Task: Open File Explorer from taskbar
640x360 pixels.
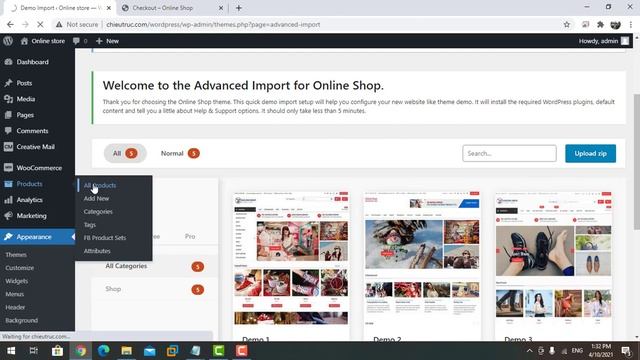Action: [x=127, y=351]
